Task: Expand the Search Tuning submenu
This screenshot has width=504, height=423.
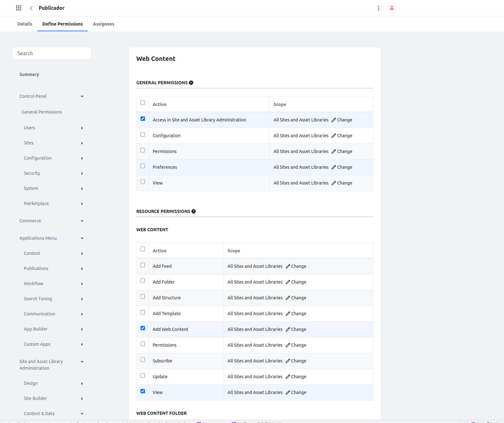Action: (82, 299)
